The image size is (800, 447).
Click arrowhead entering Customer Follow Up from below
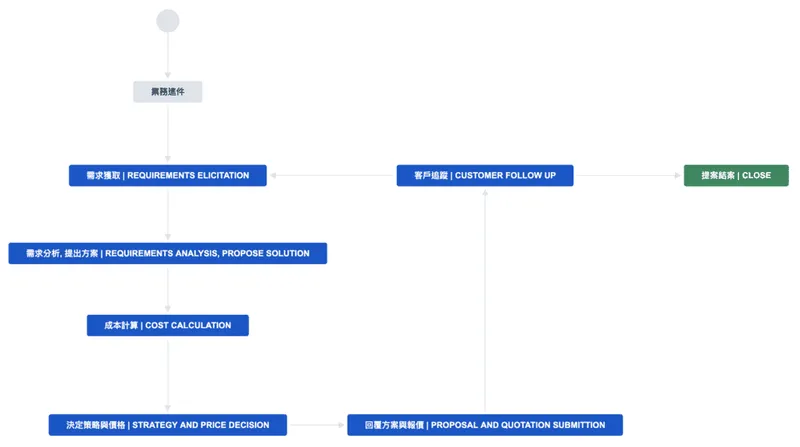click(x=485, y=190)
